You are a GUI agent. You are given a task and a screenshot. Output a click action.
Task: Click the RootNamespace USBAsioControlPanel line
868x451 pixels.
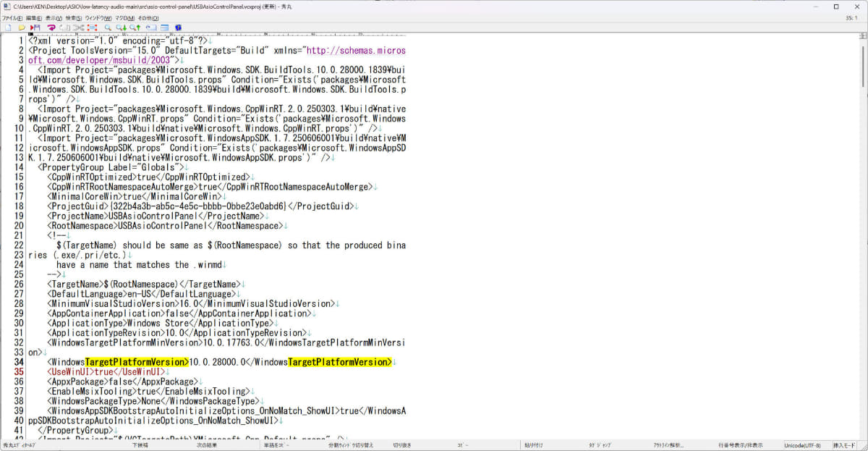pyautogui.click(x=165, y=226)
